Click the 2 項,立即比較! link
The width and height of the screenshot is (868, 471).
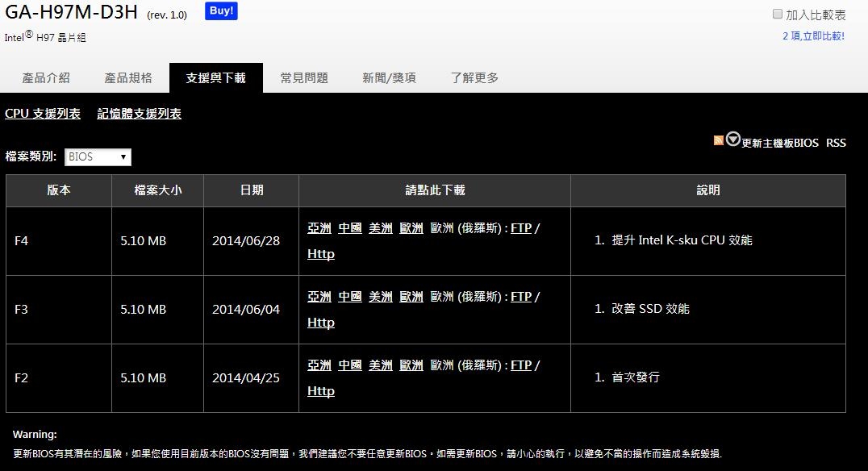813,36
